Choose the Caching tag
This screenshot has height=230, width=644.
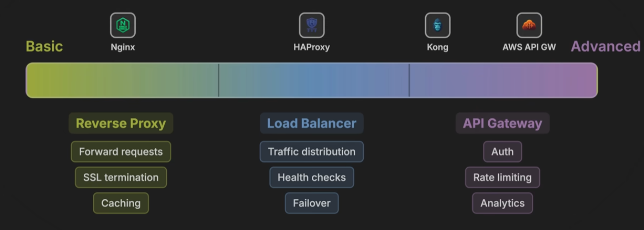[x=121, y=203]
